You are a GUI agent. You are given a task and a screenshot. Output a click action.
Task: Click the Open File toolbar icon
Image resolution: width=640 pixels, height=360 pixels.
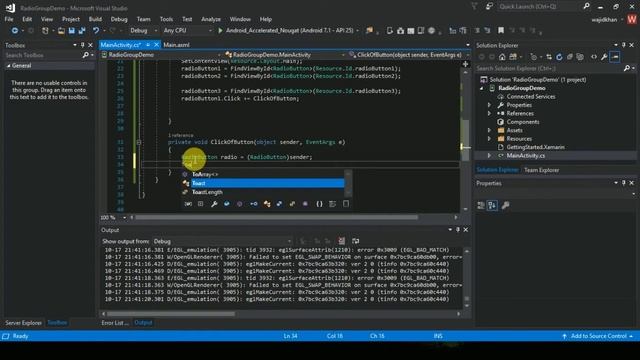(61, 31)
